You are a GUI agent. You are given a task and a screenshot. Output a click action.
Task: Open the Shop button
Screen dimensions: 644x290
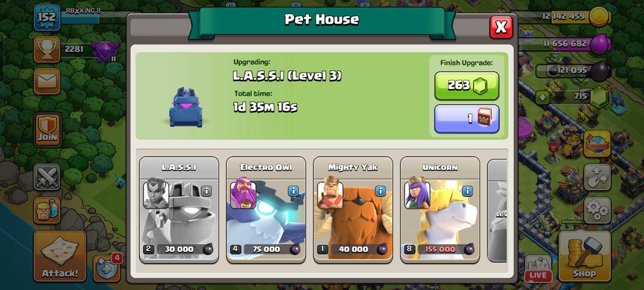584,256
